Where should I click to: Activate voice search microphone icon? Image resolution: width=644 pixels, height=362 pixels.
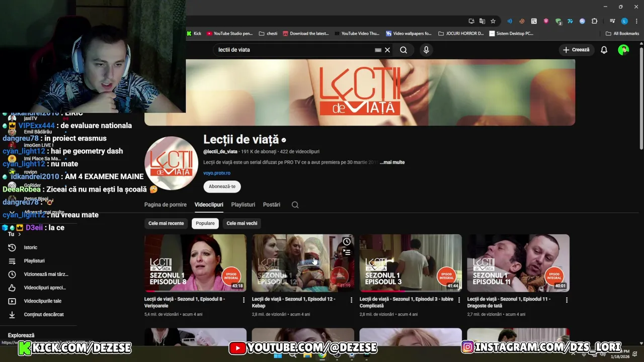[x=426, y=50]
